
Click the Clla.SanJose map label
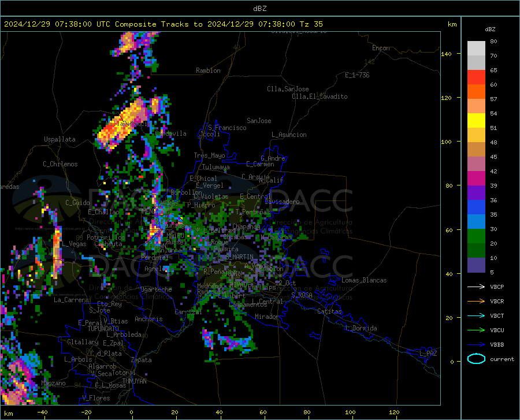[x=288, y=89]
